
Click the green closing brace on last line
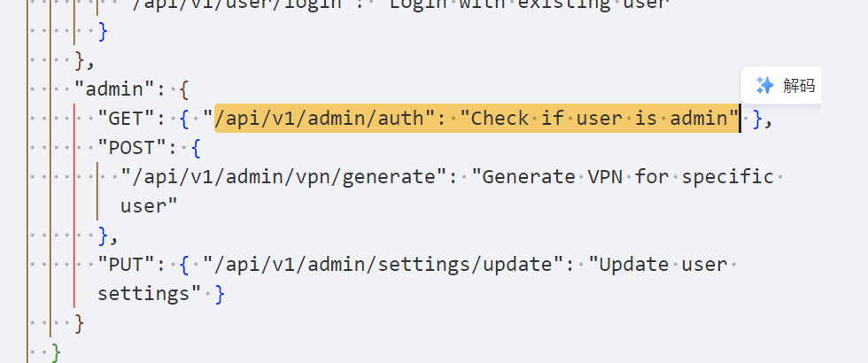(x=56, y=352)
